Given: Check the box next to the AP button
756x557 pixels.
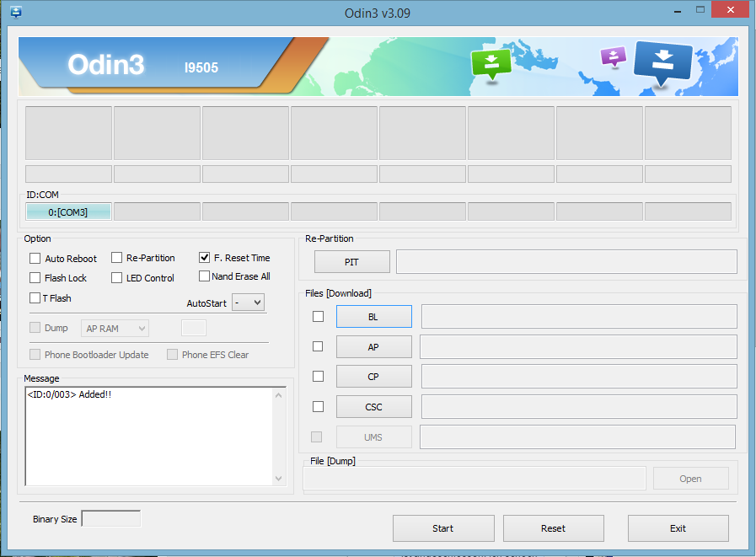Looking at the screenshot, I should pos(318,346).
